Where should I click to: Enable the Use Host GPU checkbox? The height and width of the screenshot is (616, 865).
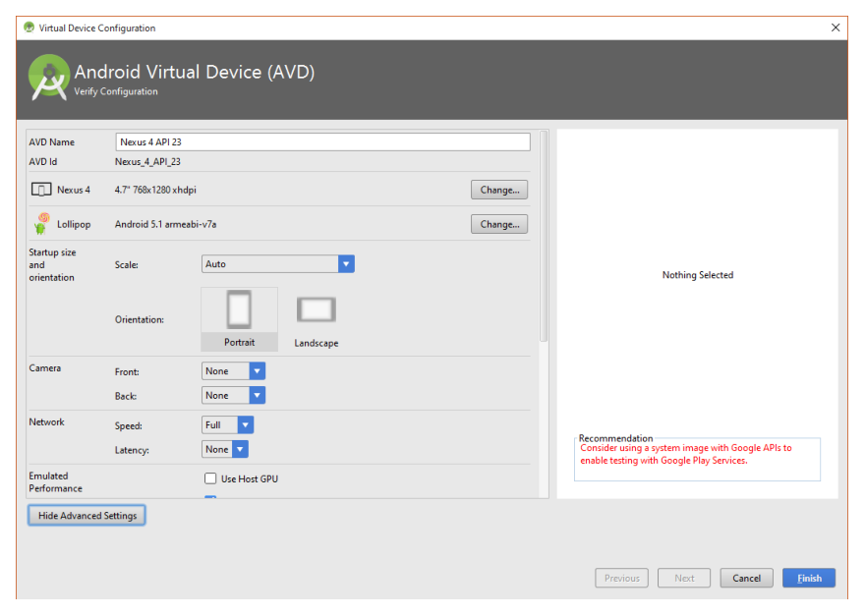coord(210,478)
